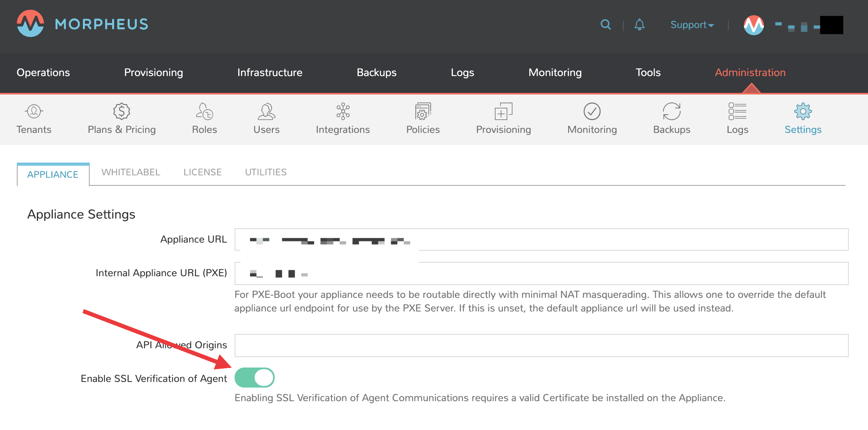Screen dimensions: 868x430
Task: Open the search magnifier icon
Action: (x=605, y=25)
